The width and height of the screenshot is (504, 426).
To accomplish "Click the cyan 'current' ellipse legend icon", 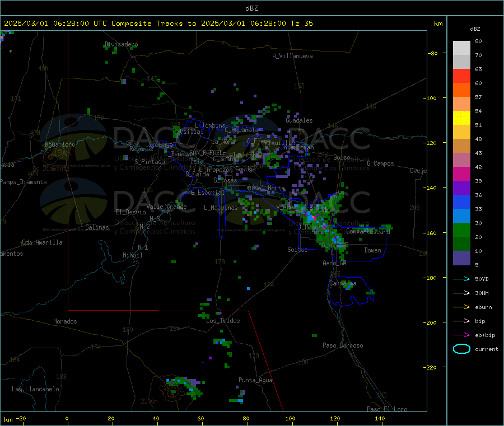I will click(x=461, y=349).
